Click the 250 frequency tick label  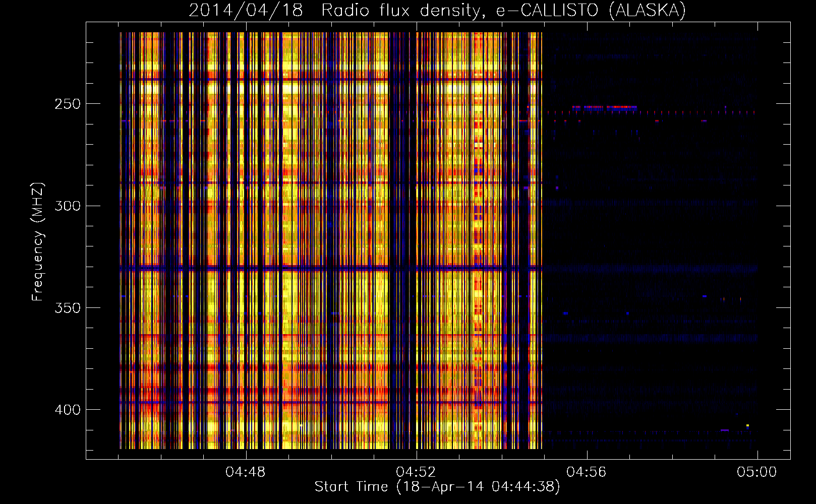point(68,104)
